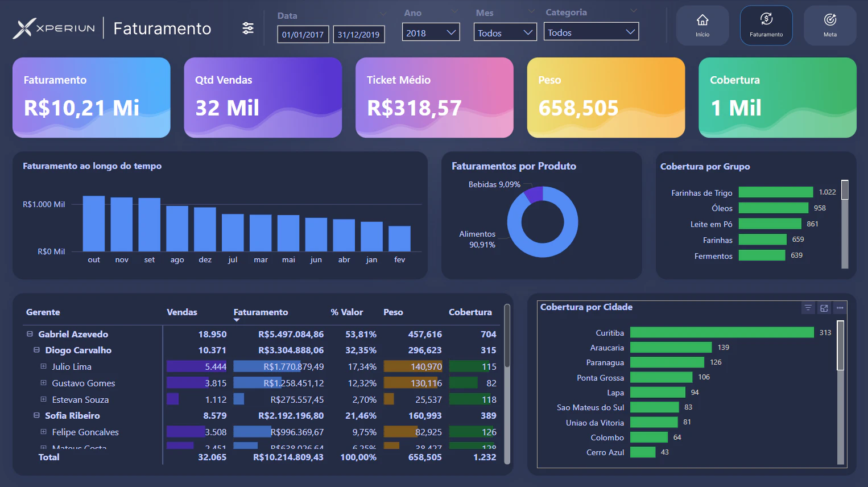Expand the Gustavo Gomes row

pyautogui.click(x=43, y=383)
